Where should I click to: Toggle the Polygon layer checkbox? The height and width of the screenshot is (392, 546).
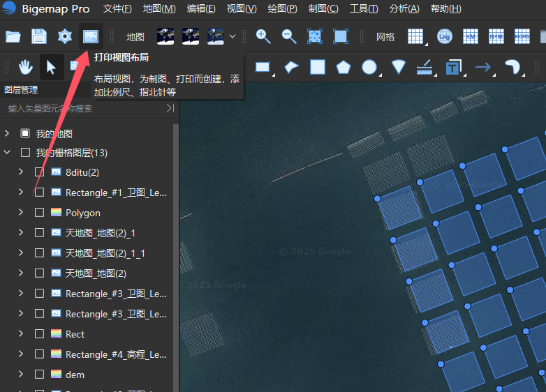(x=39, y=213)
